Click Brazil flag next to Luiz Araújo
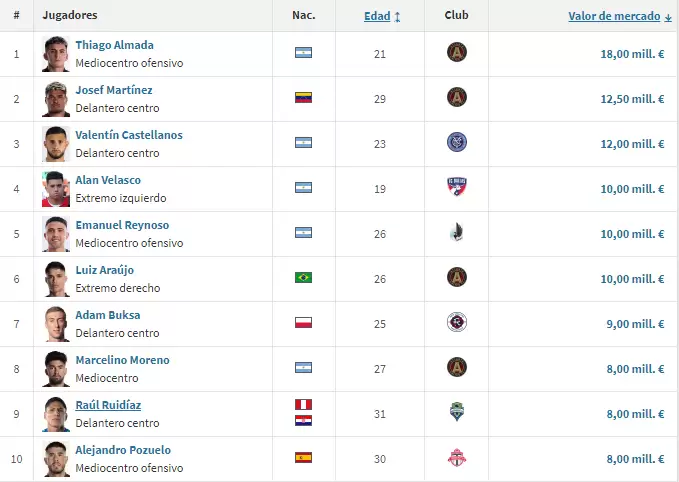679x482 pixels. click(303, 277)
